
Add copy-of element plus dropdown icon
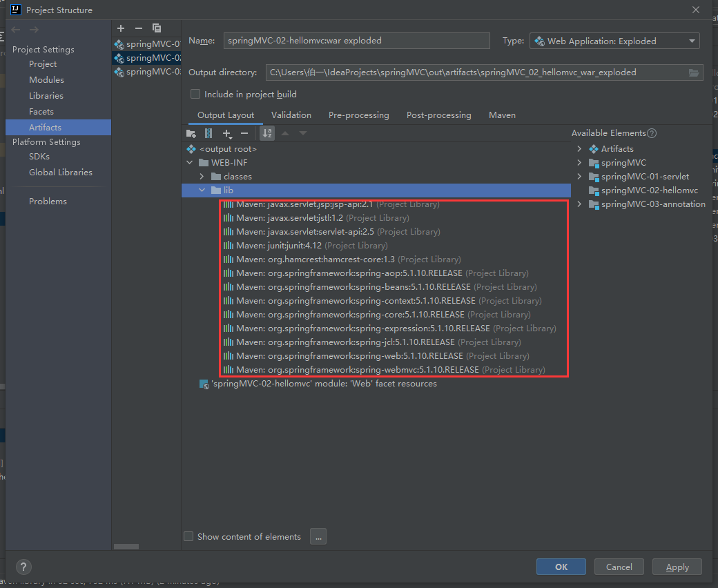click(x=227, y=134)
